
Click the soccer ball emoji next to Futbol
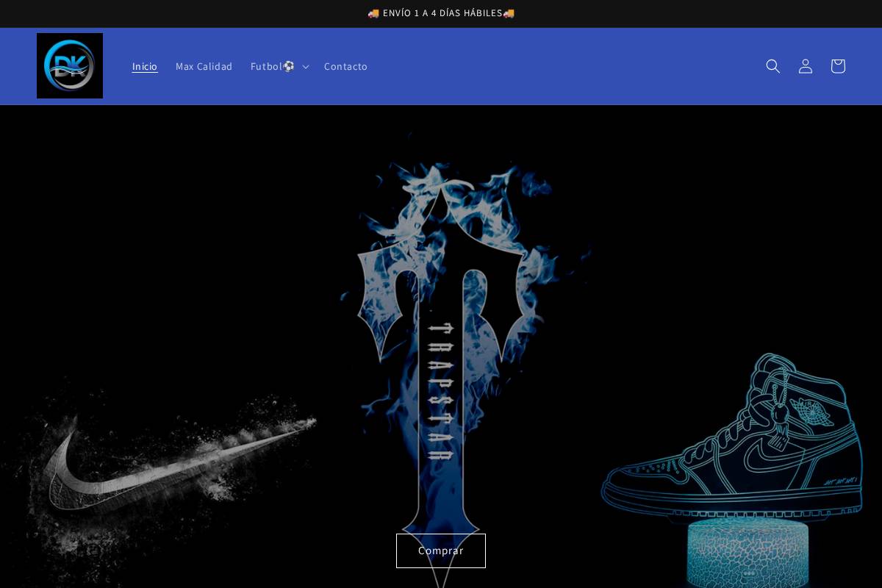pos(289,66)
